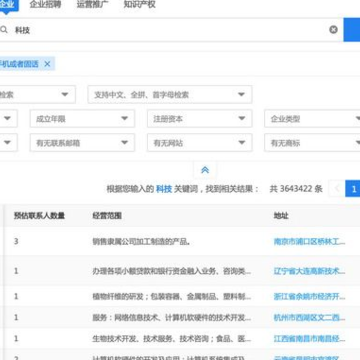360x360 pixels.
Task: Open the 企业类型 dropdown
Action: pyautogui.click(x=312, y=119)
